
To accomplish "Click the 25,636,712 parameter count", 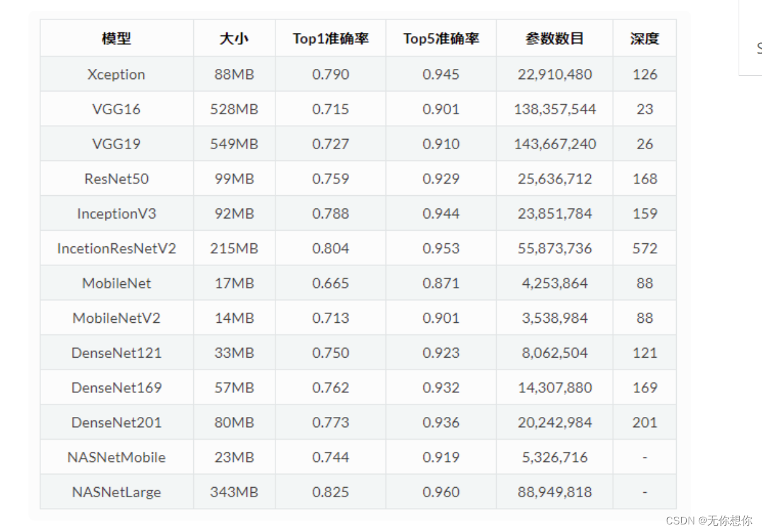I will point(555,178).
